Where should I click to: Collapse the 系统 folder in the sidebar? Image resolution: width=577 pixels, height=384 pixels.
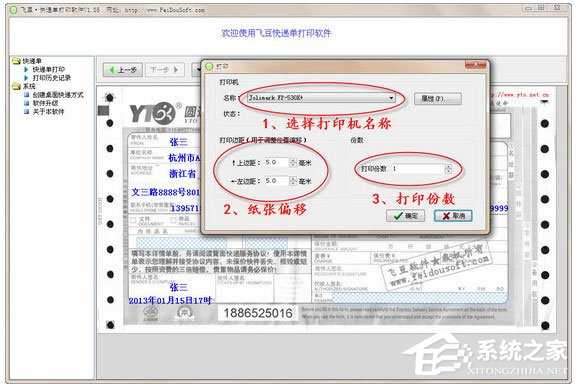16,86
